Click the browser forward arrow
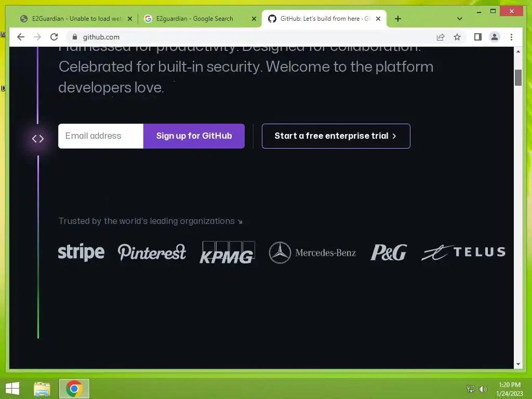This screenshot has height=399, width=532. 37,37
